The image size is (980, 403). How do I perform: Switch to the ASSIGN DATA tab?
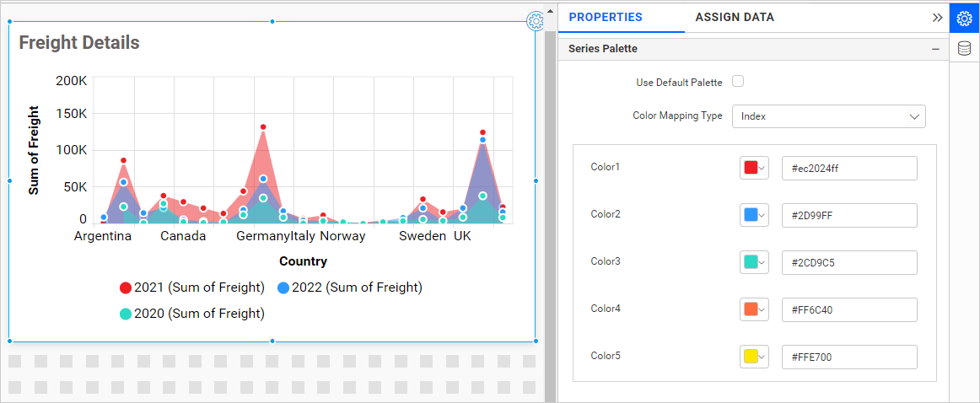tap(734, 17)
